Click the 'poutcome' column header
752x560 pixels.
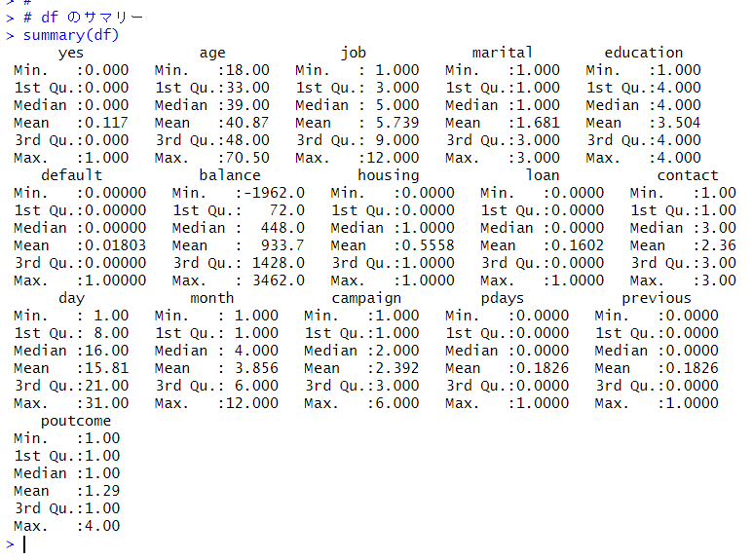(x=76, y=421)
